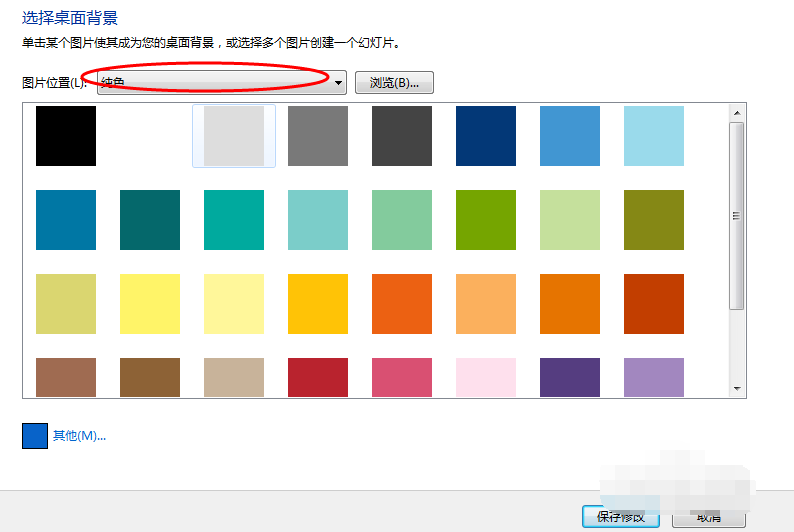Select the crimson red color swatch
This screenshot has height=532, width=794.
point(318,378)
